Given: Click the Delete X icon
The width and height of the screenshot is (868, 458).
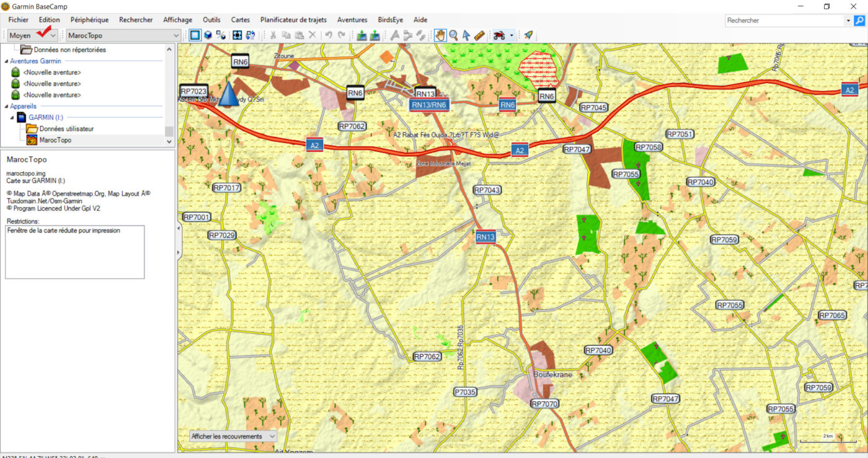Looking at the screenshot, I should 312,35.
